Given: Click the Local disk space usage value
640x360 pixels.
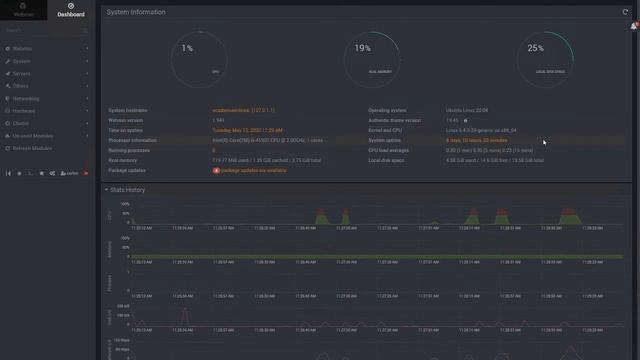Looking at the screenshot, I should (x=495, y=160).
